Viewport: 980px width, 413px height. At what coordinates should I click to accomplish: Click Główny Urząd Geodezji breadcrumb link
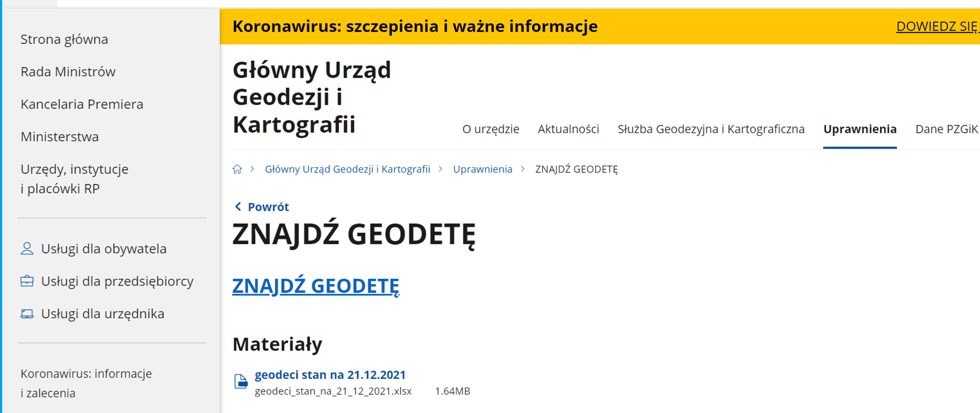click(x=347, y=169)
